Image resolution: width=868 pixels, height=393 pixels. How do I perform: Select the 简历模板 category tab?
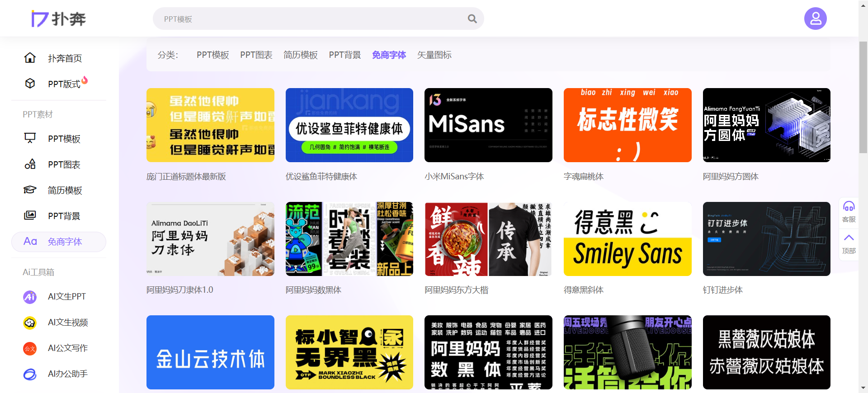tap(300, 55)
